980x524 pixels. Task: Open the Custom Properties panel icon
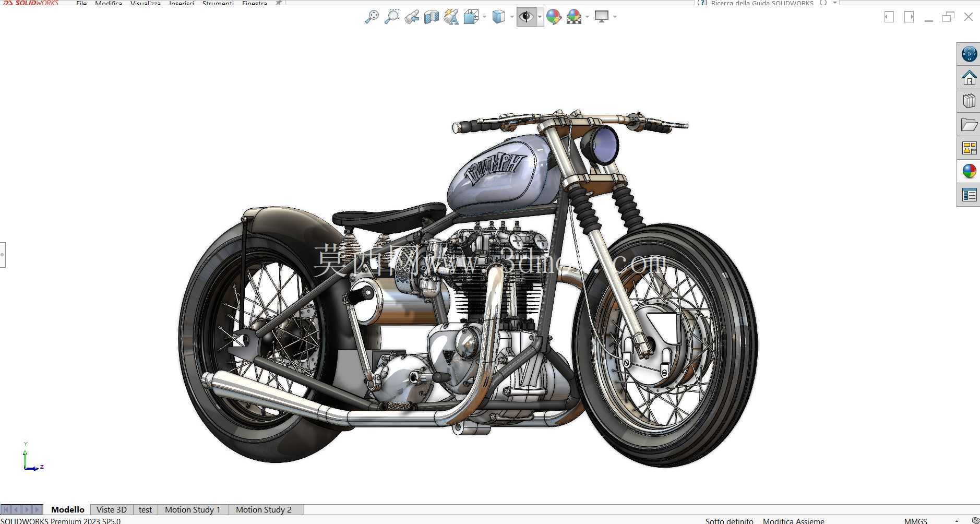pos(969,195)
